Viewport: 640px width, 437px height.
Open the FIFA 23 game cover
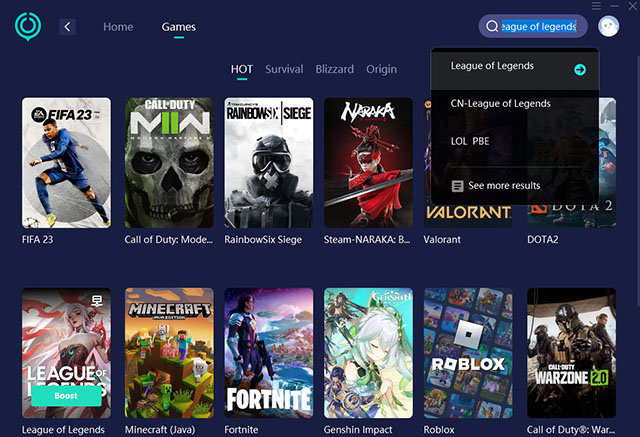(x=66, y=162)
